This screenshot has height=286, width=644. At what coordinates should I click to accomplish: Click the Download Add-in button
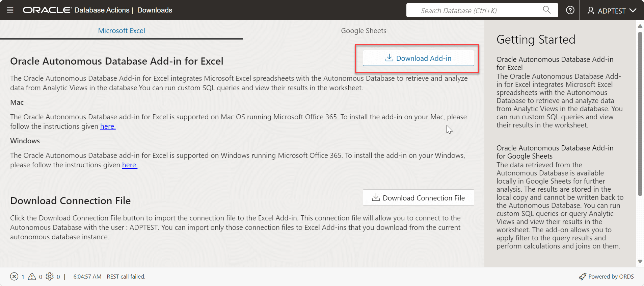(x=418, y=58)
